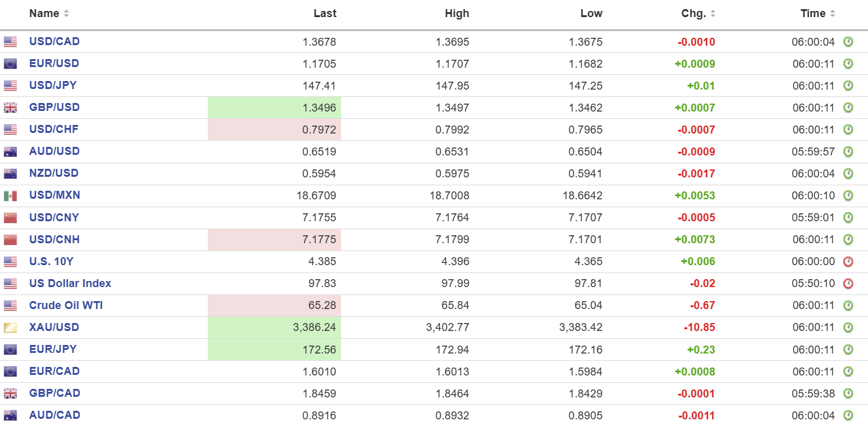Click the gold bar icon beside XAU/USD
The height and width of the screenshot is (423, 868).
(10, 328)
